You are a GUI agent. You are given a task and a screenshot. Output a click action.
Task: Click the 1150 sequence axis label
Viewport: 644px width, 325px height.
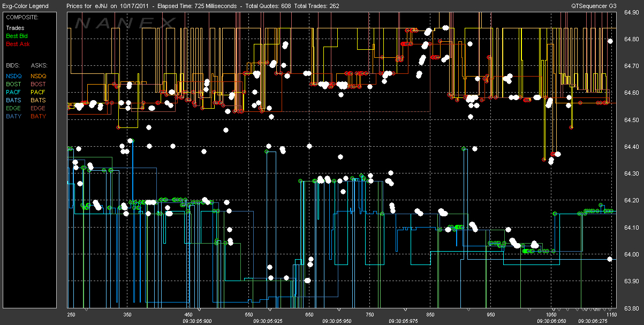[x=611, y=314]
